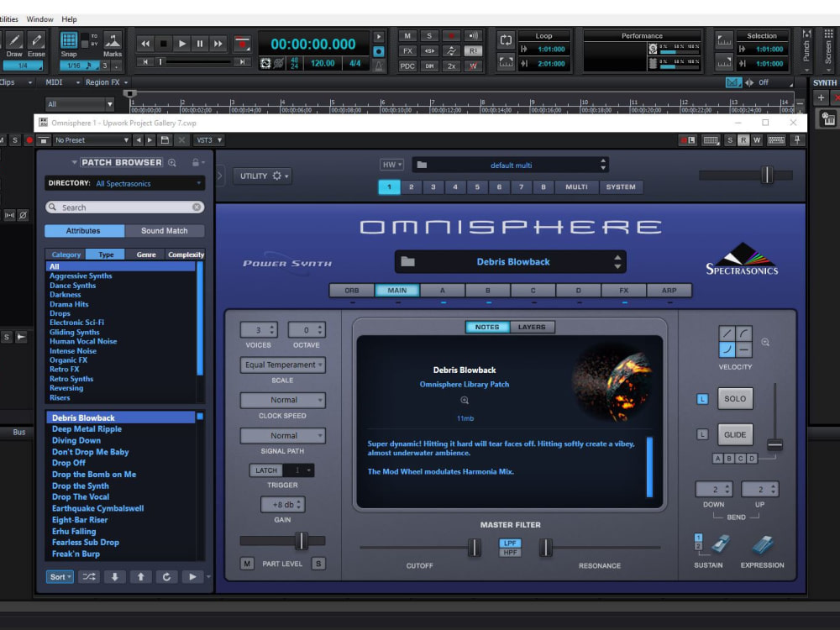Open the VST3 dropdown
The image size is (840, 630).
(208, 140)
